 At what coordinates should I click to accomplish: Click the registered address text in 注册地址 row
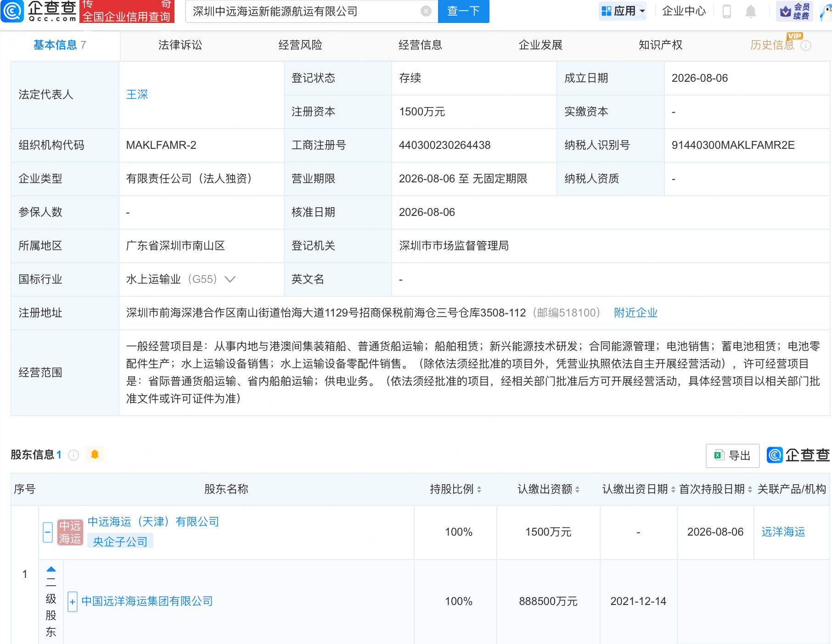[x=326, y=313]
